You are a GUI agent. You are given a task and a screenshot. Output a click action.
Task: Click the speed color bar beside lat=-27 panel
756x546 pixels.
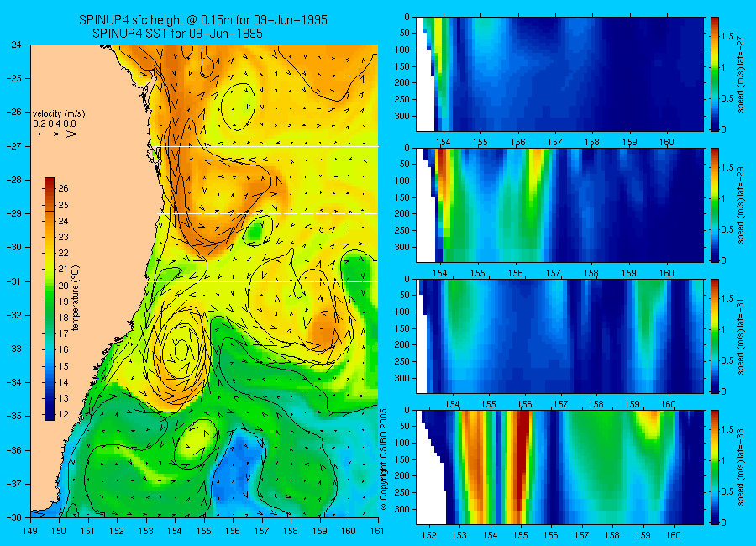[x=715, y=74]
